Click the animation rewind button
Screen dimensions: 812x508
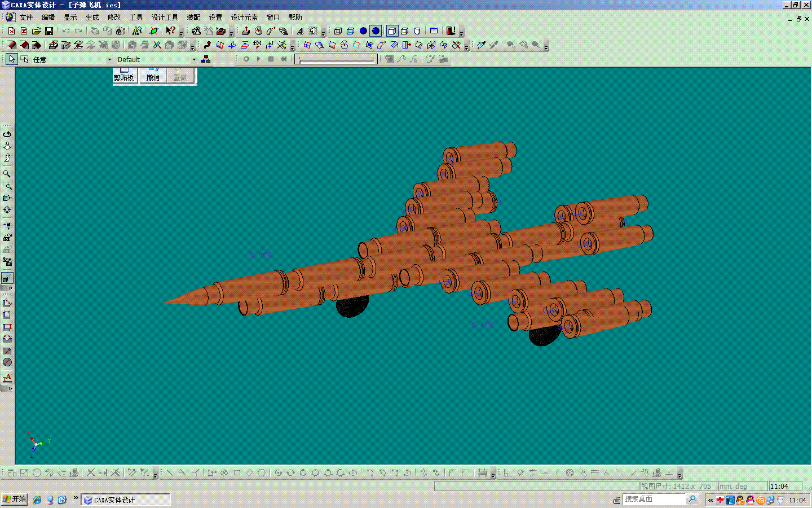pos(283,59)
